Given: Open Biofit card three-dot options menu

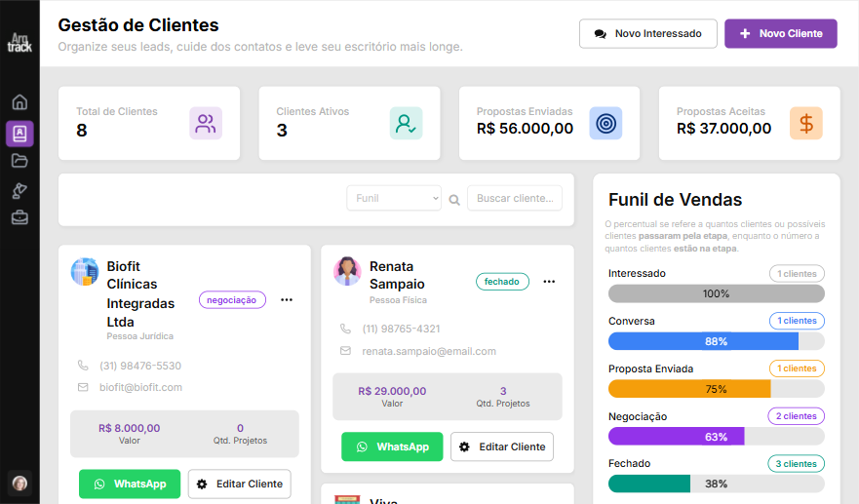Looking at the screenshot, I should click(287, 300).
